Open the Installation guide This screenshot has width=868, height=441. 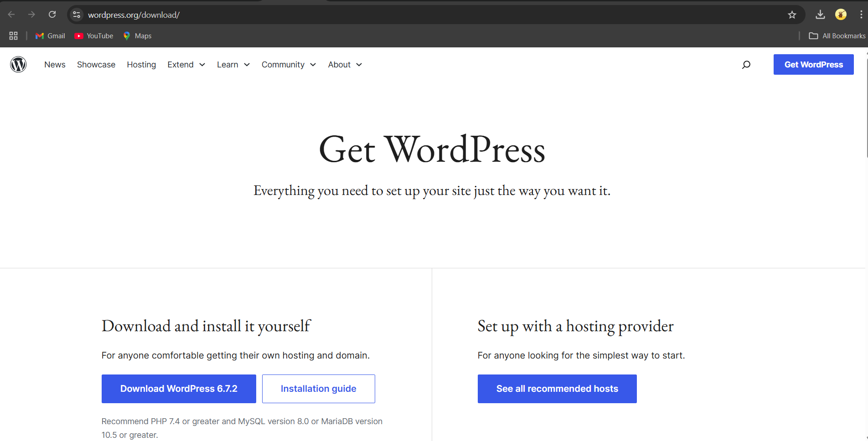319,389
